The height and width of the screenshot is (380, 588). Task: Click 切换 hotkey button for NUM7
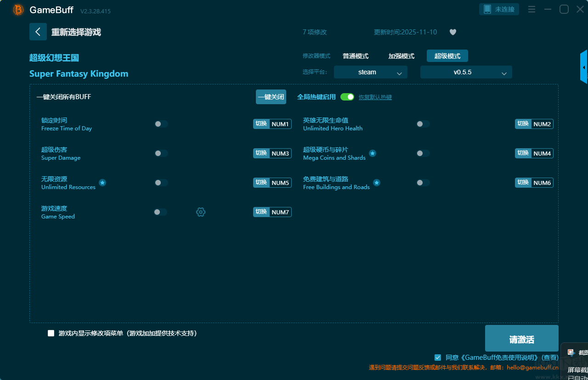(261, 212)
